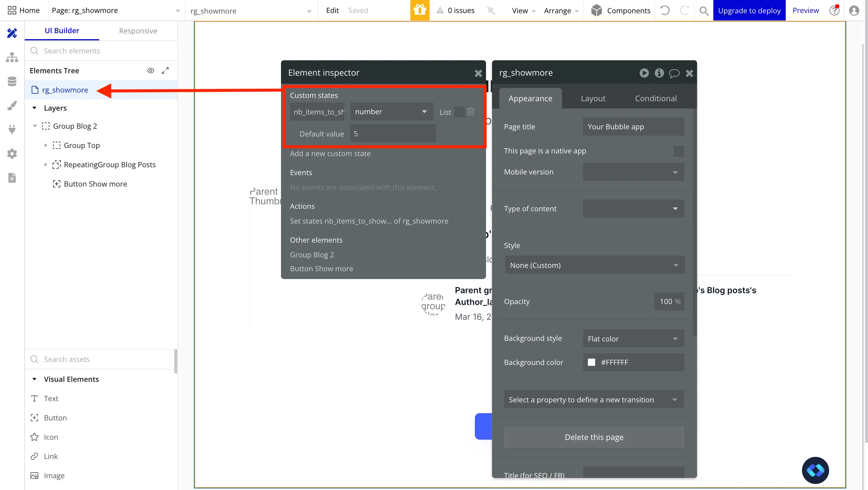This screenshot has height=490, width=868.
Task: Click the Background color white swatch
Action: (591, 362)
